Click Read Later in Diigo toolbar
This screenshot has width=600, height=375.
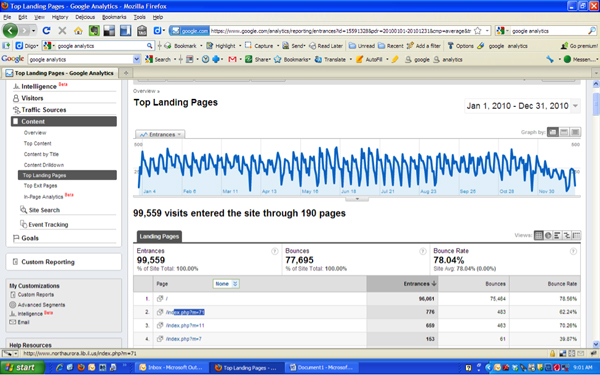click(x=326, y=46)
